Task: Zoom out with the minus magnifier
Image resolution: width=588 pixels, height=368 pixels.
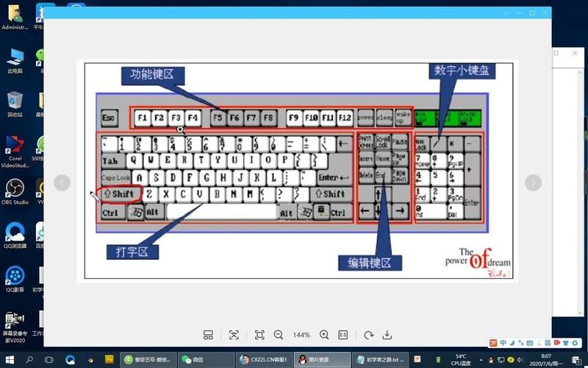Action: pos(279,335)
